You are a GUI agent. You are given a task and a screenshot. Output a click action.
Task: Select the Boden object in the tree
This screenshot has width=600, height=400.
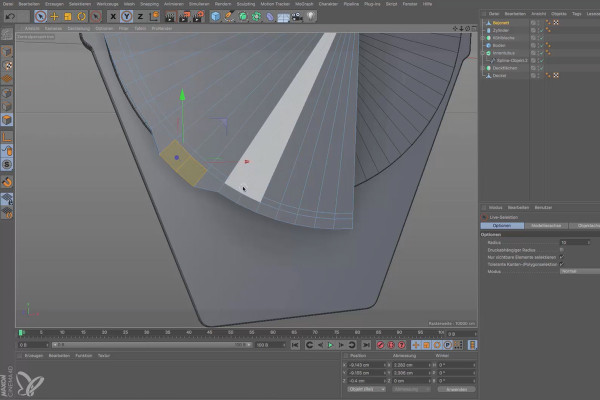499,45
